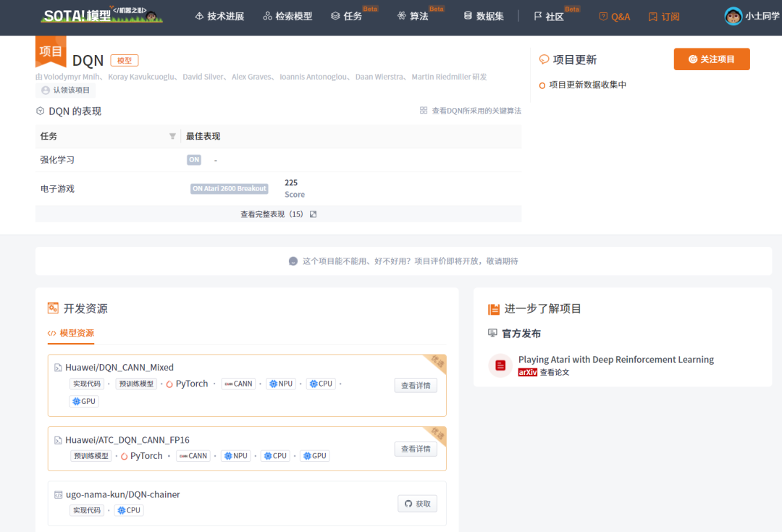Click 认领该项目 to claim project
Screen dimensions: 782x532
(x=66, y=90)
